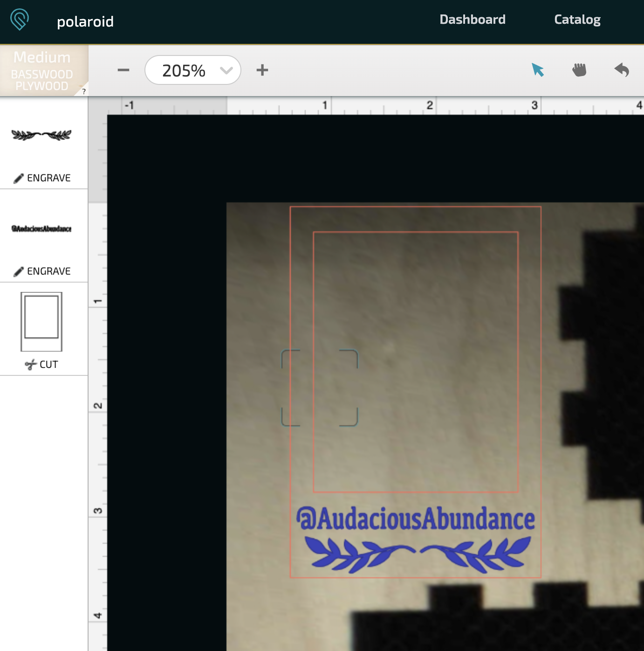
Task: Zoom in with the plus icon
Action: click(262, 70)
